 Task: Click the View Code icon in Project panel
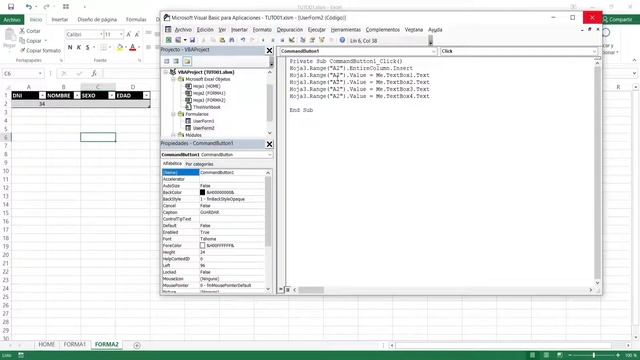[x=167, y=61]
